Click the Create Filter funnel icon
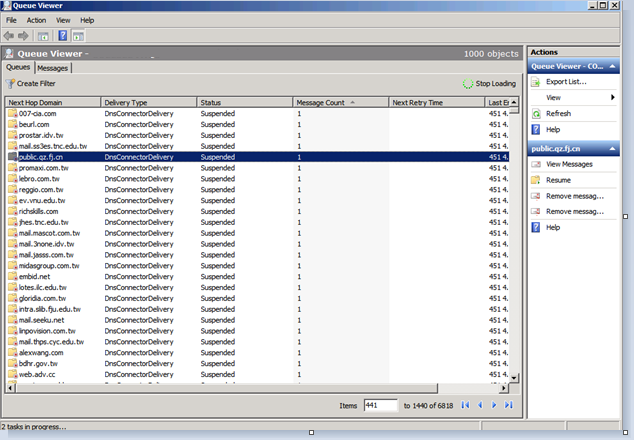The width and height of the screenshot is (634, 440). click(x=10, y=84)
